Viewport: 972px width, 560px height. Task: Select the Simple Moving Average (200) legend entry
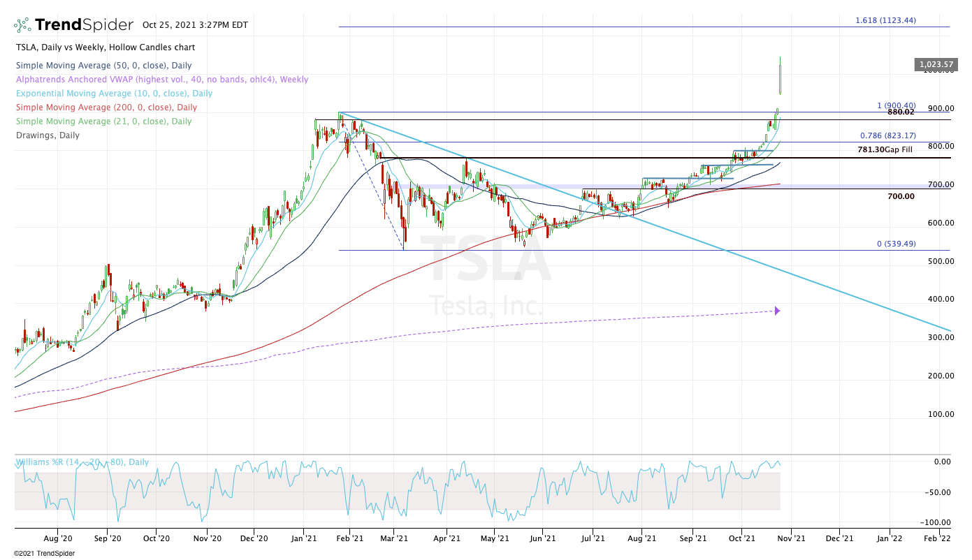tap(106, 108)
